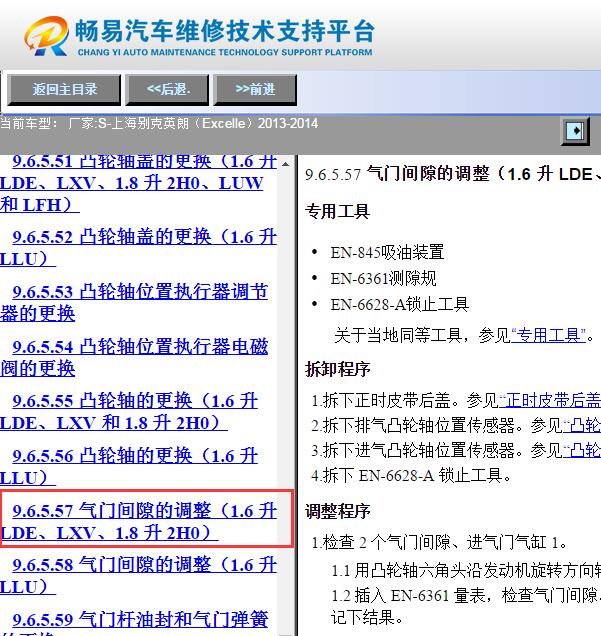Viewport: 601px width, 636px height.
Task: Click substep 1.1 用凸轮轴六角头 text
Action: coord(466,571)
